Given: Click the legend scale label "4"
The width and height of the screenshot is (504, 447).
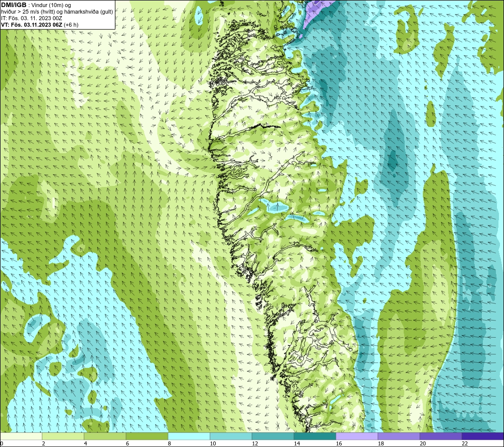Looking at the screenshot, I should click(x=86, y=444).
